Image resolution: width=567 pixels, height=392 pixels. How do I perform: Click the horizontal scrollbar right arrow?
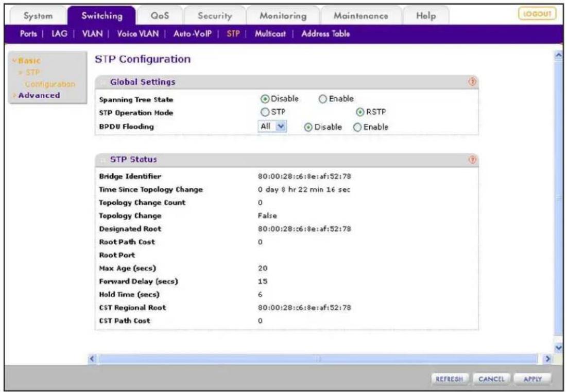(x=547, y=359)
